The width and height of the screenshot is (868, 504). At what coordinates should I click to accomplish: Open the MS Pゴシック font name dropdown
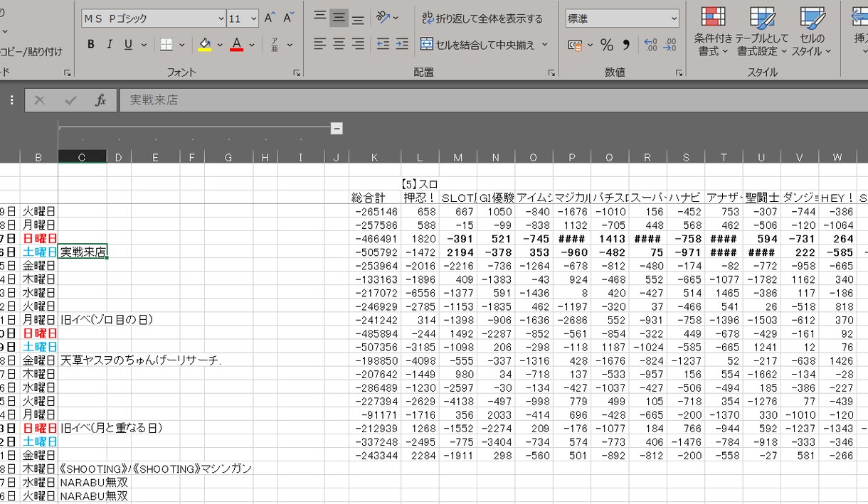click(221, 18)
